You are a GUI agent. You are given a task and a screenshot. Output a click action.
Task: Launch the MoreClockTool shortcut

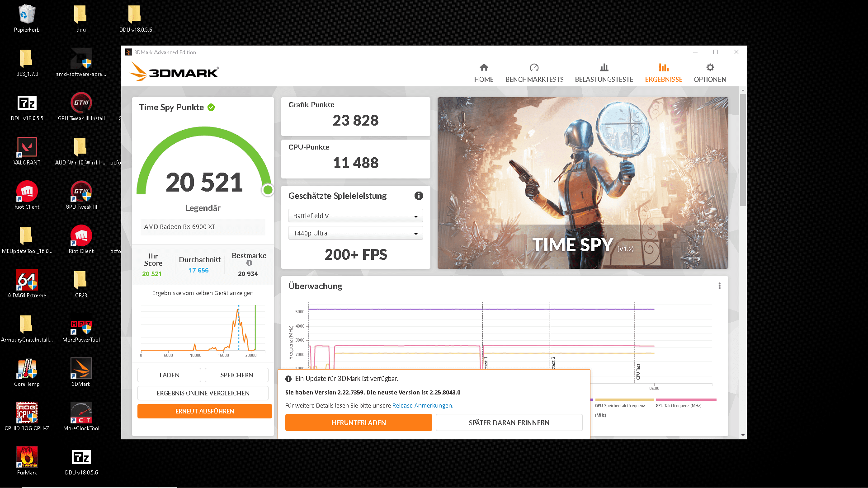[81, 417]
